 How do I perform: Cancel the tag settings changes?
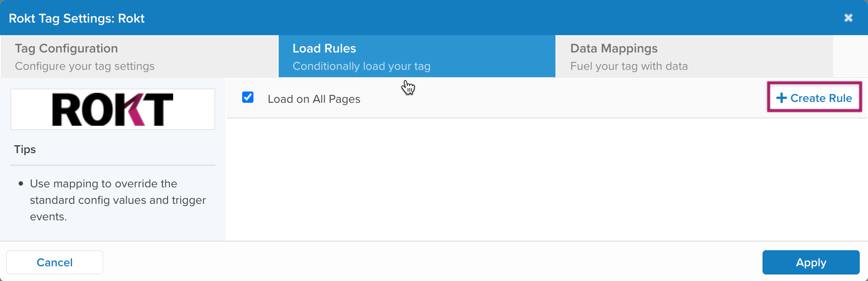coord(55,262)
